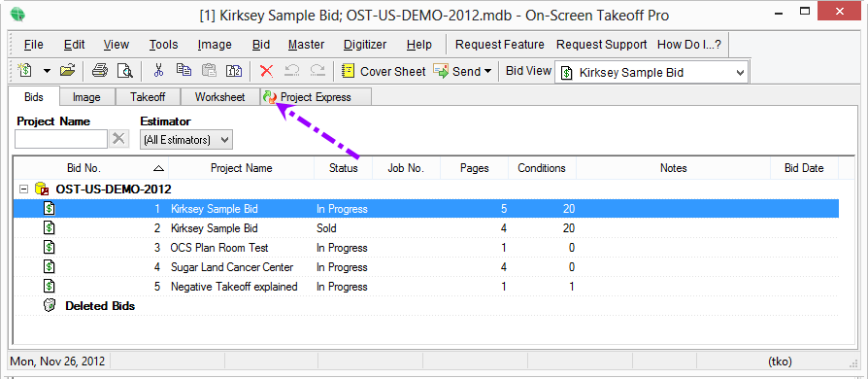Viewport: 868px width, 379px height.
Task: Open the Digitizer menu
Action: pyautogui.click(x=365, y=45)
